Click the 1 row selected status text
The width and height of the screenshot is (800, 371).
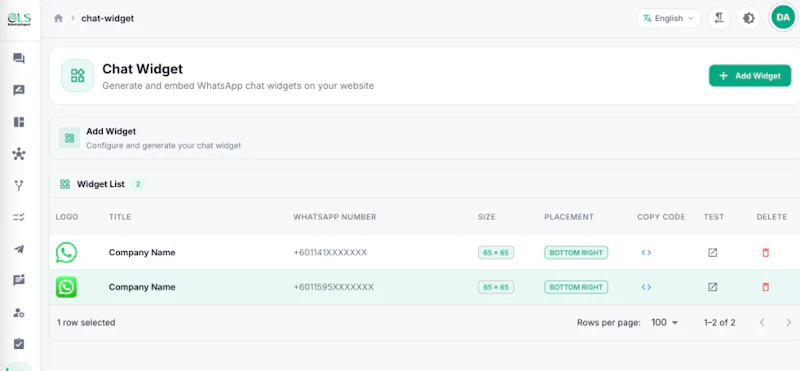[86, 323]
